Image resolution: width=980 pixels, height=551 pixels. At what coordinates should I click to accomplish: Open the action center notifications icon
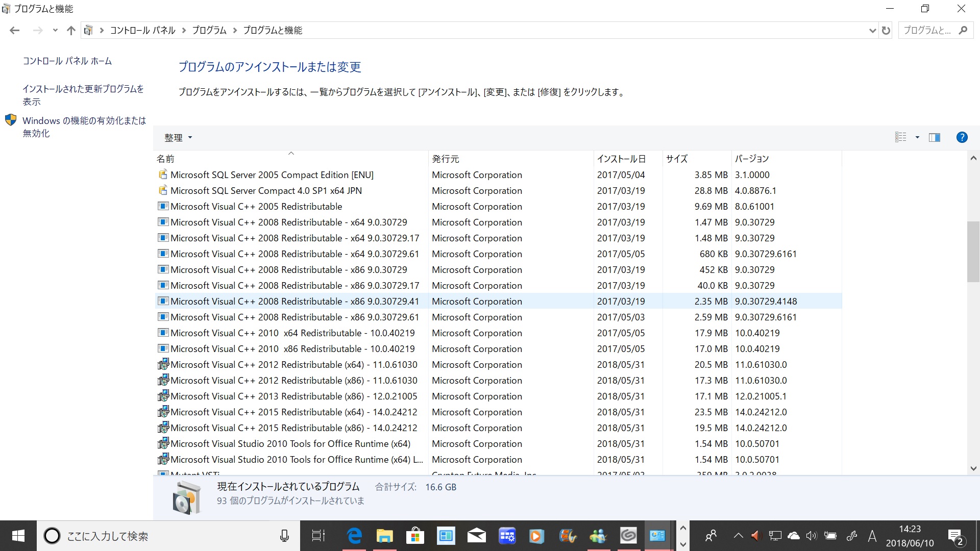pyautogui.click(x=954, y=536)
